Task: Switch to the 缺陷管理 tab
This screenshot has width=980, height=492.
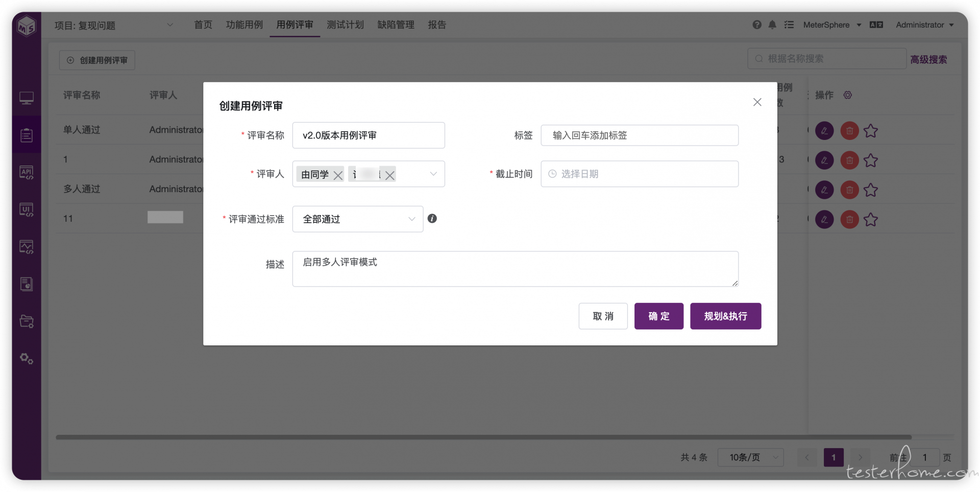Action: [x=396, y=25]
